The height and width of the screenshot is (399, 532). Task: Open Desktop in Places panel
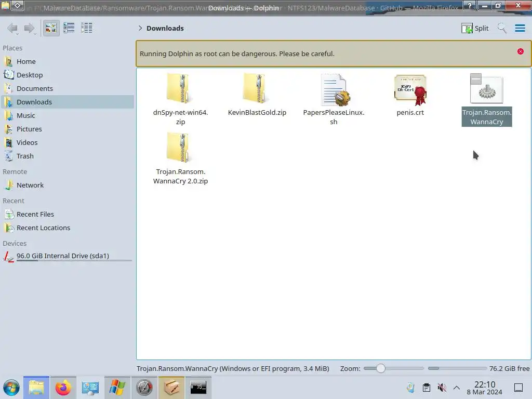click(68, 75)
